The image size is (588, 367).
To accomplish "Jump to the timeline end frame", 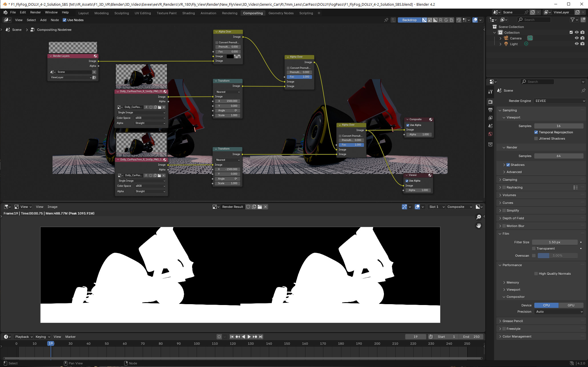I will tap(261, 337).
